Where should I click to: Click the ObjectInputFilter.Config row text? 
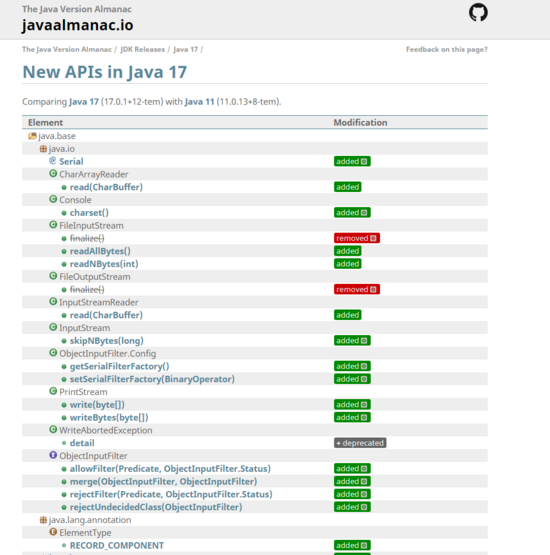click(108, 354)
